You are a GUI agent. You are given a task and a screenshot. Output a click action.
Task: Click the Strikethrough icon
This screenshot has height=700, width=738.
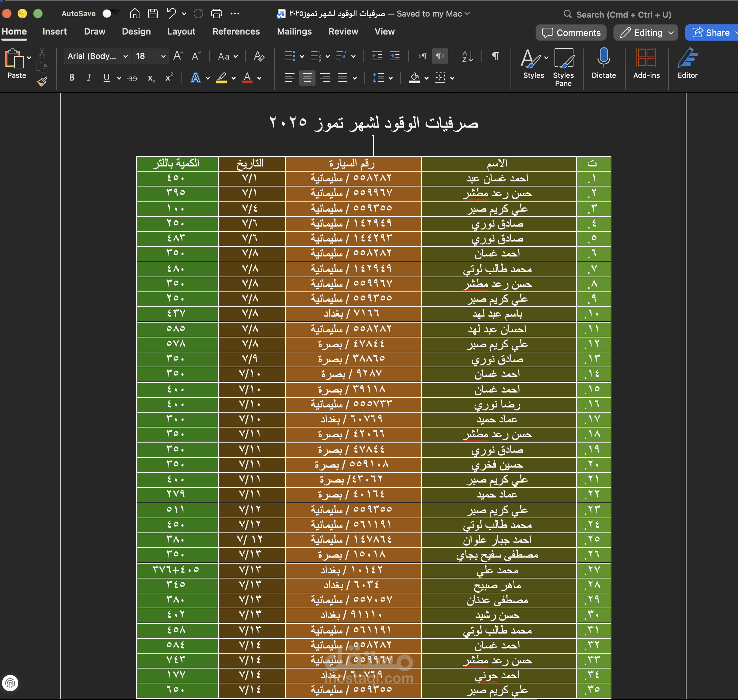[132, 78]
